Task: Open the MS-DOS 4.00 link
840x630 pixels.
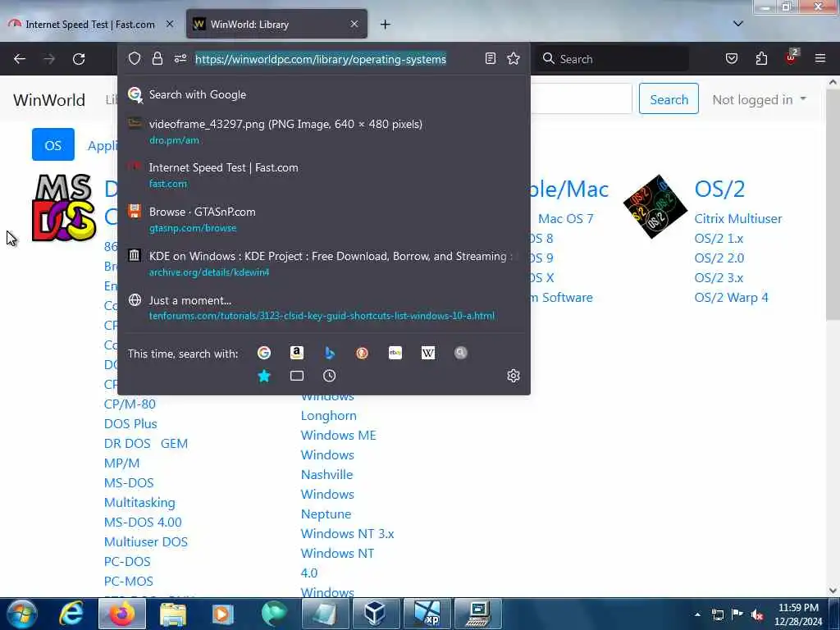Action: (143, 522)
